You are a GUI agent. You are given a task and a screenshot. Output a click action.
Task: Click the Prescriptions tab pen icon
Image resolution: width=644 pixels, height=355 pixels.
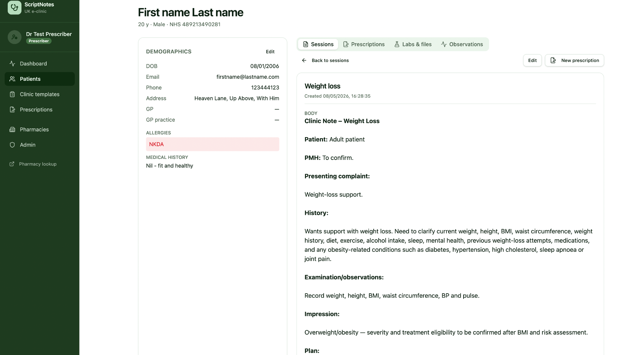tap(346, 44)
